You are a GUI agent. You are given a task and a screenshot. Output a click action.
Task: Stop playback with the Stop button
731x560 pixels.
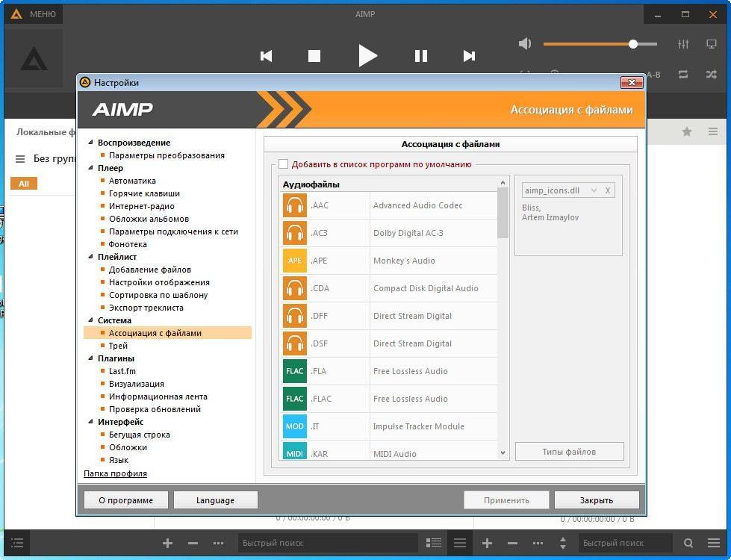pyautogui.click(x=314, y=56)
